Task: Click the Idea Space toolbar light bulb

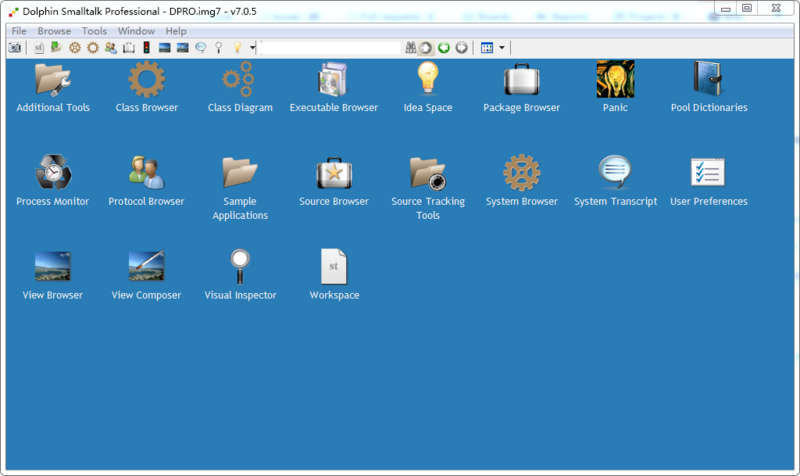Action: click(237, 48)
